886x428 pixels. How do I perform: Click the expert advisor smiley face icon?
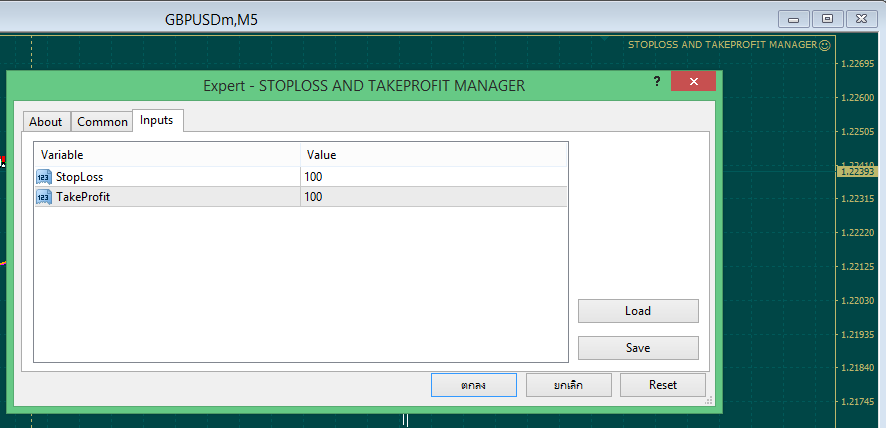click(824, 45)
